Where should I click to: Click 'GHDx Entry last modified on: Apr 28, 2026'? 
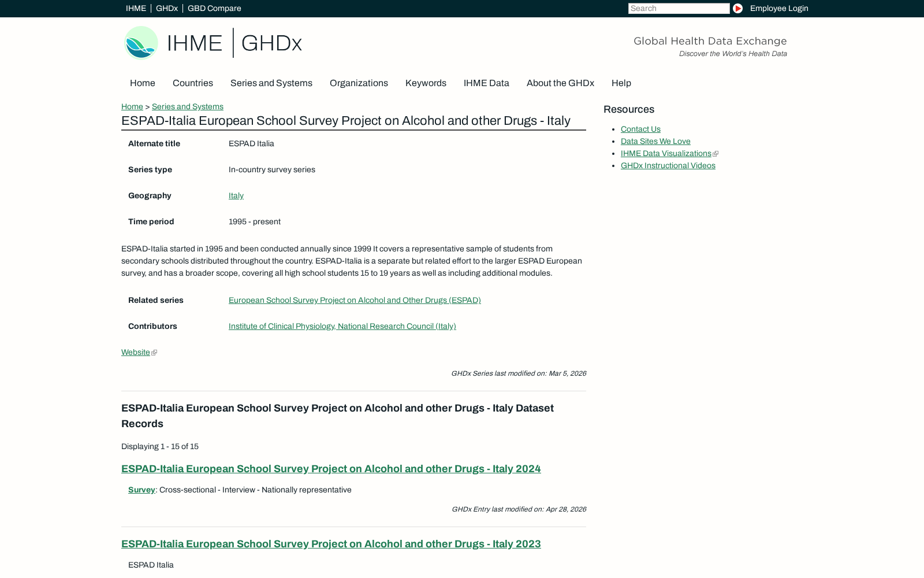[519, 509]
